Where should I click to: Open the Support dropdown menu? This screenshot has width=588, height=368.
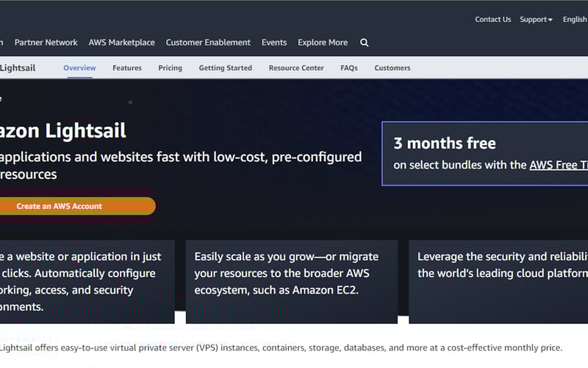pyautogui.click(x=536, y=20)
